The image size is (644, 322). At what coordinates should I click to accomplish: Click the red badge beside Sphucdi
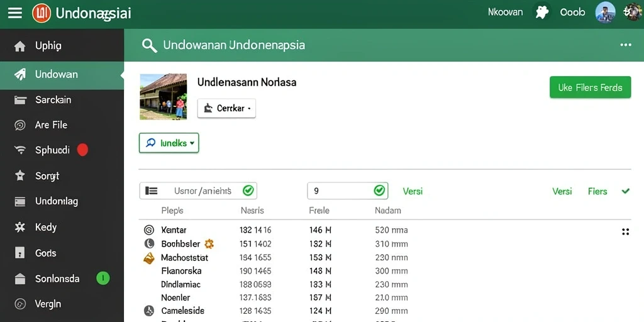[82, 150]
